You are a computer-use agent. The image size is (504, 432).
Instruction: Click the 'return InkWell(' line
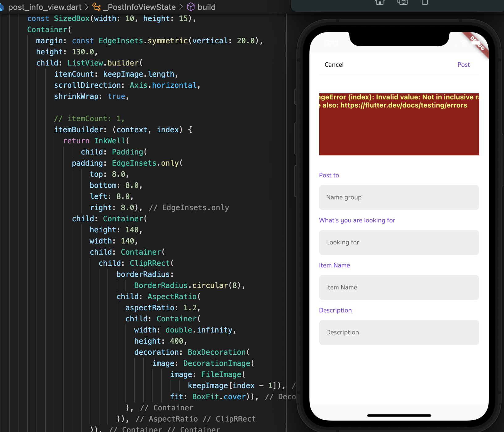[96, 141]
